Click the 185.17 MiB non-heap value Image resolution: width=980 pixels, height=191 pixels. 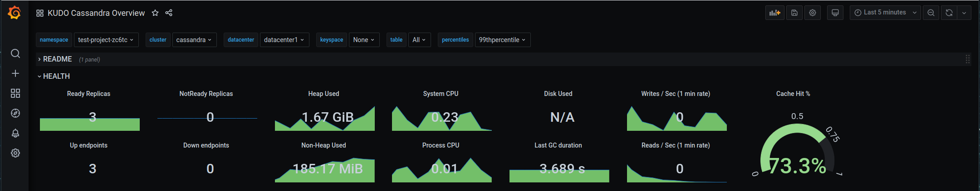(x=328, y=169)
